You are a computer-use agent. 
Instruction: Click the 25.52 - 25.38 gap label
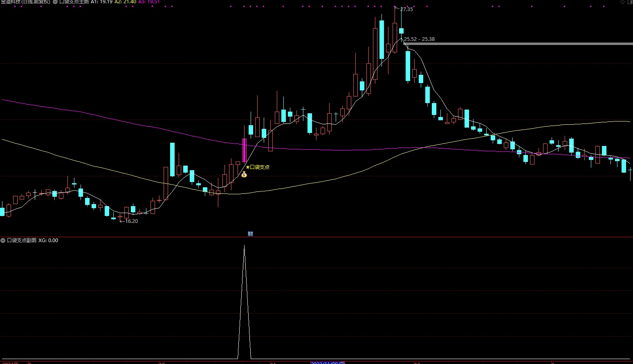tap(420, 39)
